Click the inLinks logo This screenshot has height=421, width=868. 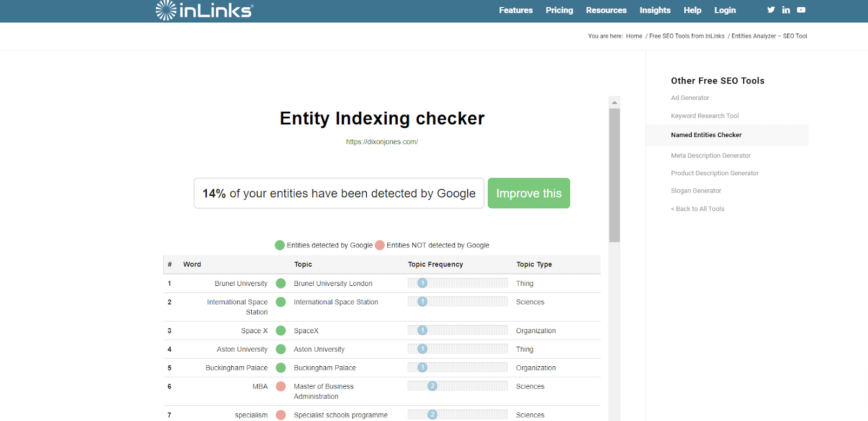tap(204, 10)
